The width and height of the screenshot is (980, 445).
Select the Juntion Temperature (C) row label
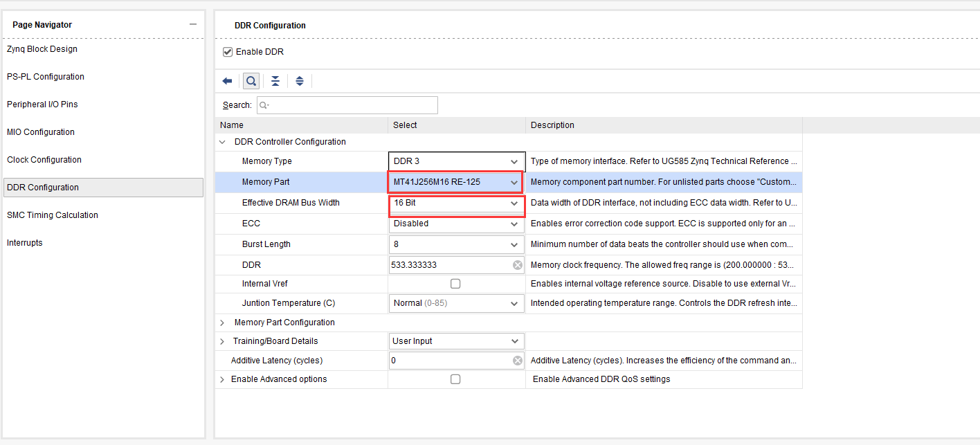point(287,303)
